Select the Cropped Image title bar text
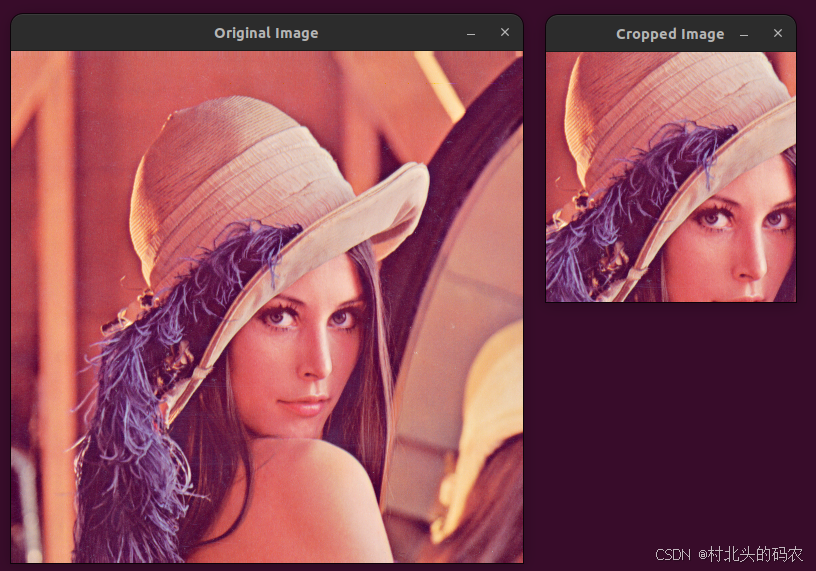The width and height of the screenshot is (816, 571). click(670, 34)
